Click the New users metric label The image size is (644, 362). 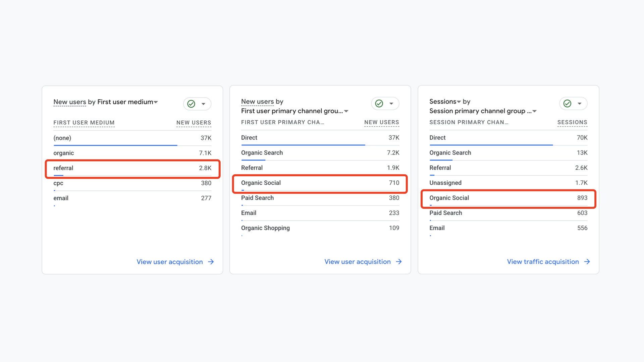click(x=69, y=102)
